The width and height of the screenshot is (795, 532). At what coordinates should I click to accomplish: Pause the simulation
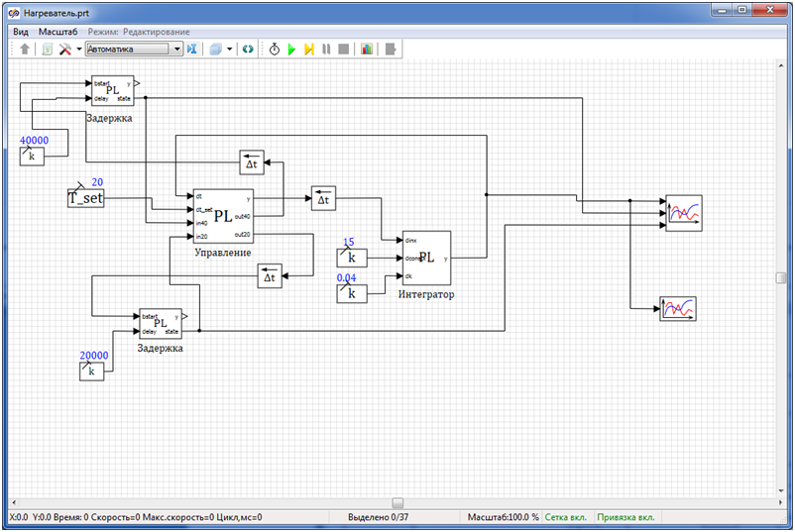[326, 50]
